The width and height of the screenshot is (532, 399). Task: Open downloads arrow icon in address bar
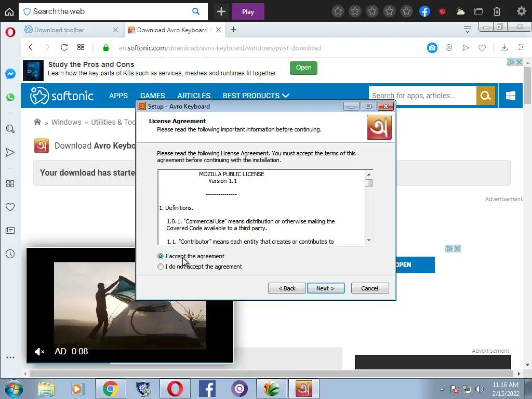coord(504,47)
